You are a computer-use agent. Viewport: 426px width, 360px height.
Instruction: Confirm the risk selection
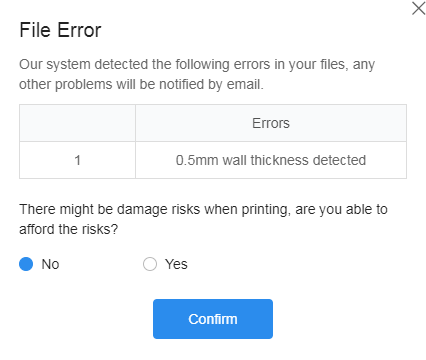point(213,319)
